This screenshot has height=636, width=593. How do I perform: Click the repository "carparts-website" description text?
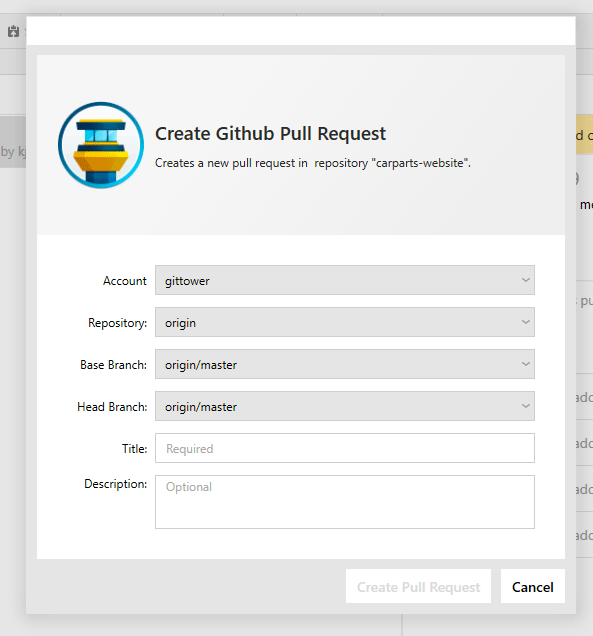click(313, 163)
